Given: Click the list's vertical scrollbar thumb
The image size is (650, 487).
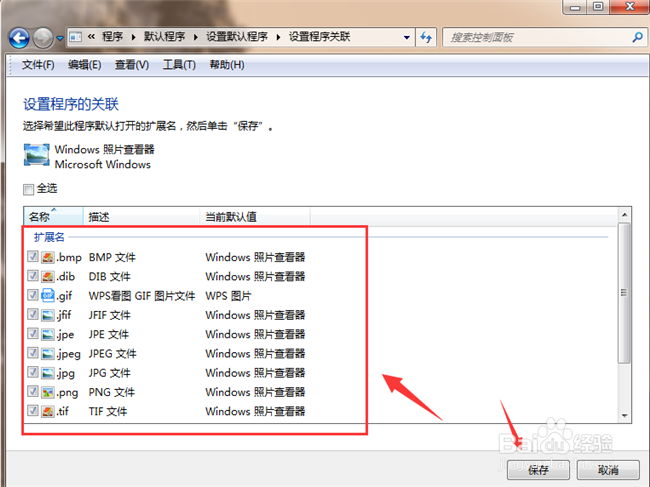Looking at the screenshot, I should click(x=624, y=293).
